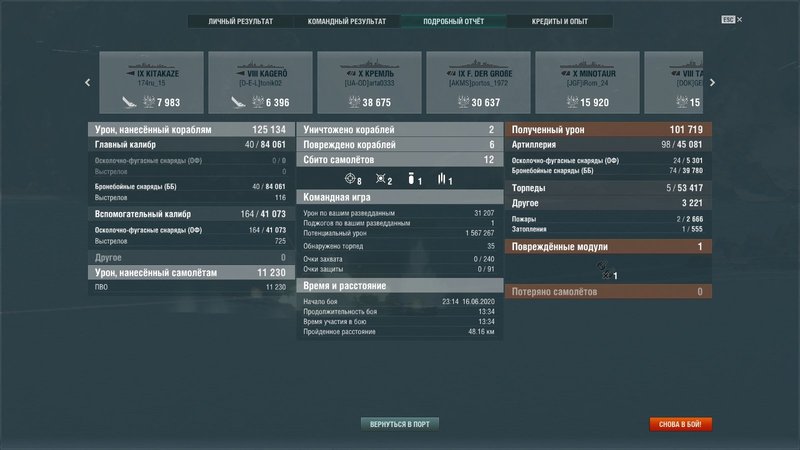Screen dimensions: 800x450
Task: Select the X Minotaur ship card
Action: click(587, 82)
